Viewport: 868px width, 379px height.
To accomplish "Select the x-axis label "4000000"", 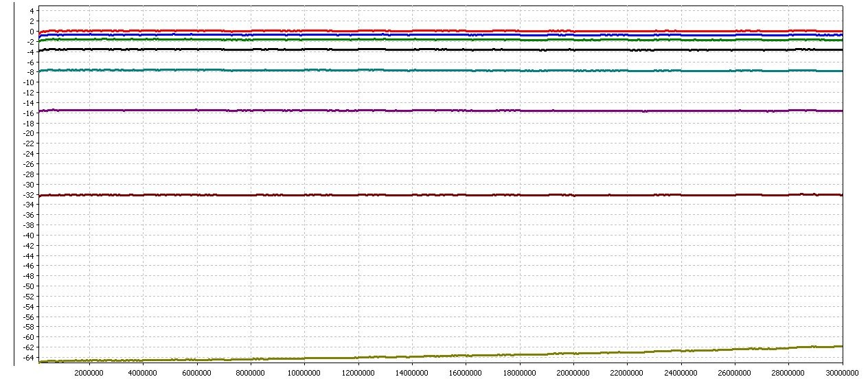I will pos(142,372).
